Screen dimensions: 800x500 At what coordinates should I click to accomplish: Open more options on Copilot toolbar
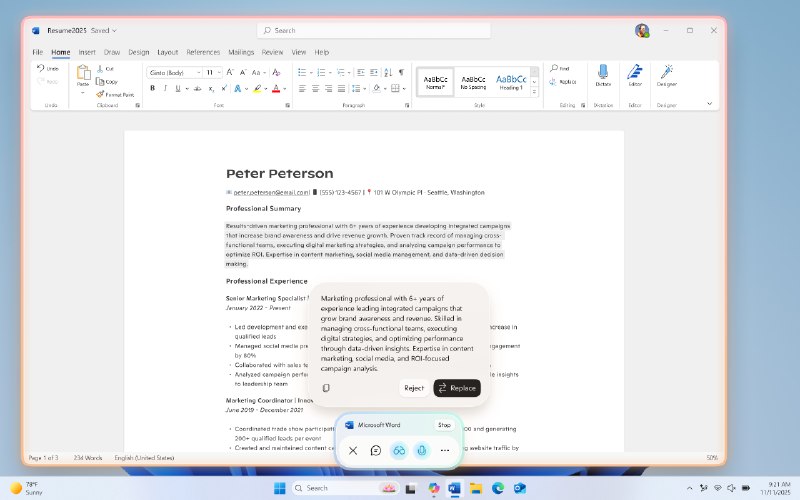pyautogui.click(x=445, y=451)
